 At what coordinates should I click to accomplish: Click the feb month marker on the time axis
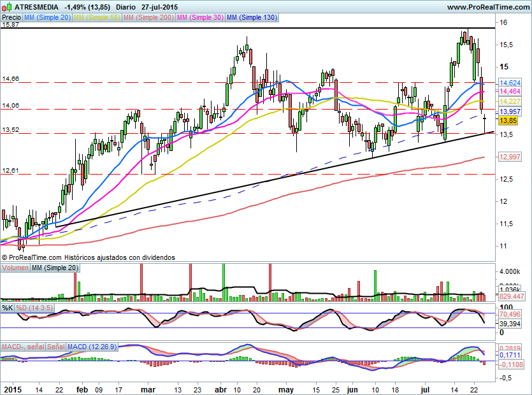(82, 389)
